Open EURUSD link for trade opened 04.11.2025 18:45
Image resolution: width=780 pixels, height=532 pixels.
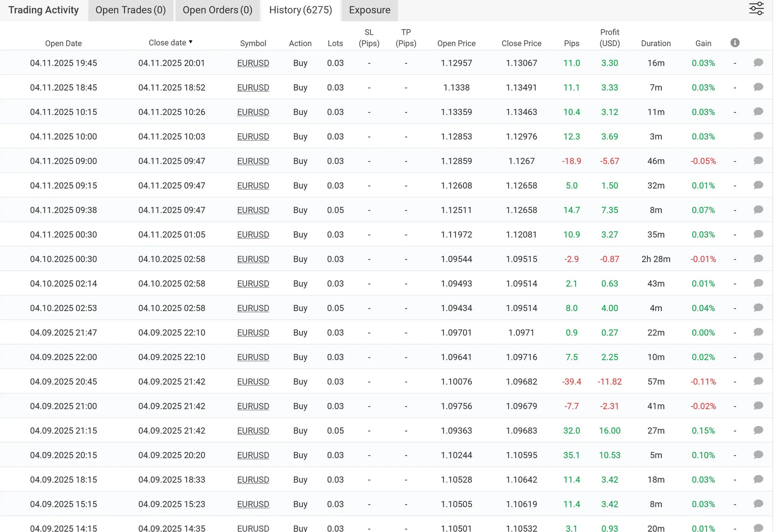click(x=253, y=87)
